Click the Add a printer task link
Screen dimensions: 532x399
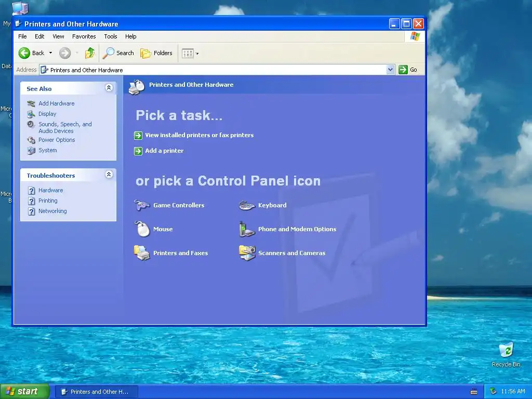pyautogui.click(x=164, y=151)
